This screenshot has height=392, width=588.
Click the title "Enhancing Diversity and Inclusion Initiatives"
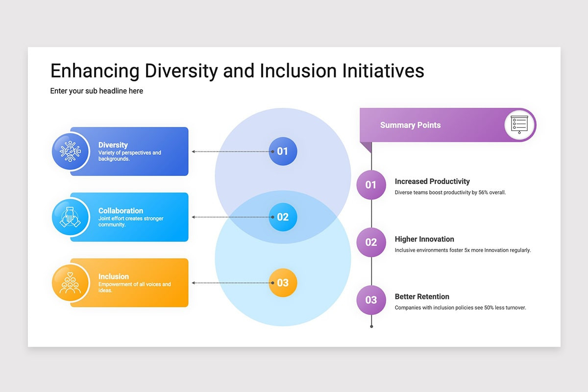tap(237, 71)
